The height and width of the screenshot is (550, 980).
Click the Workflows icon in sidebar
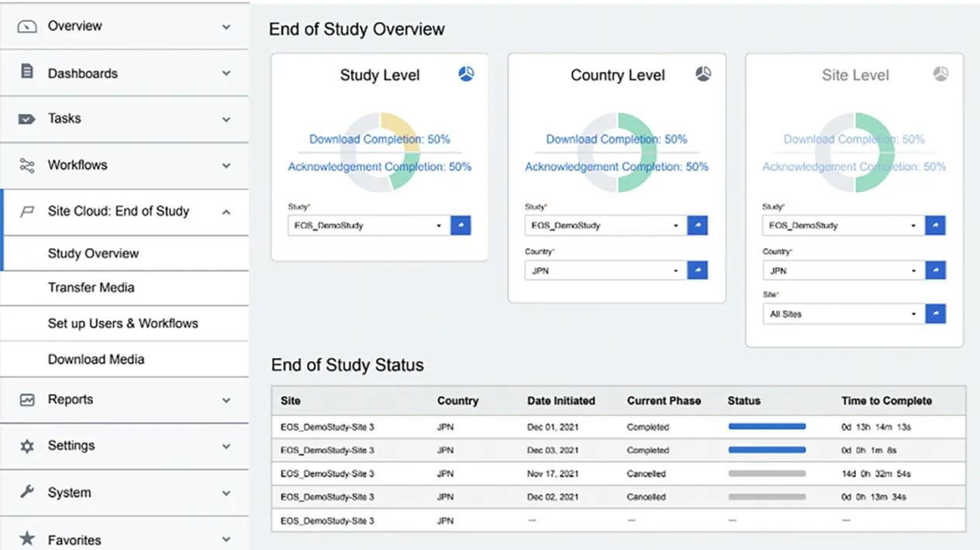click(x=27, y=166)
